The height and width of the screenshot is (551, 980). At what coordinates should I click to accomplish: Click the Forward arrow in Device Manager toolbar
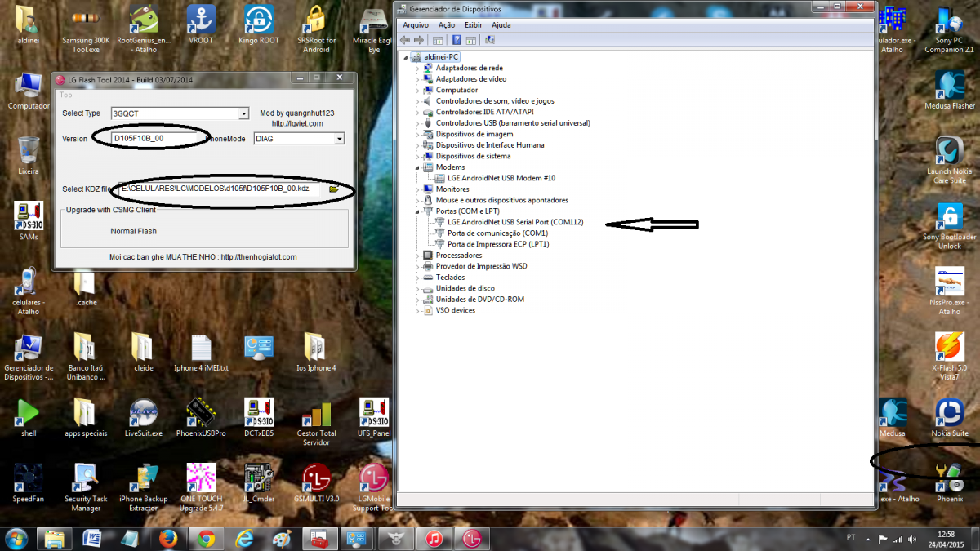(419, 40)
